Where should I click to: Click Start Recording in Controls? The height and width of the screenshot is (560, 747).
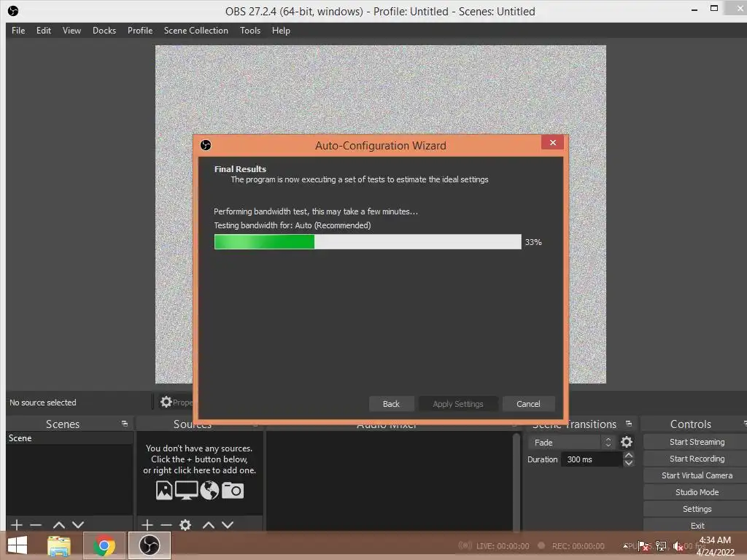pyautogui.click(x=697, y=459)
